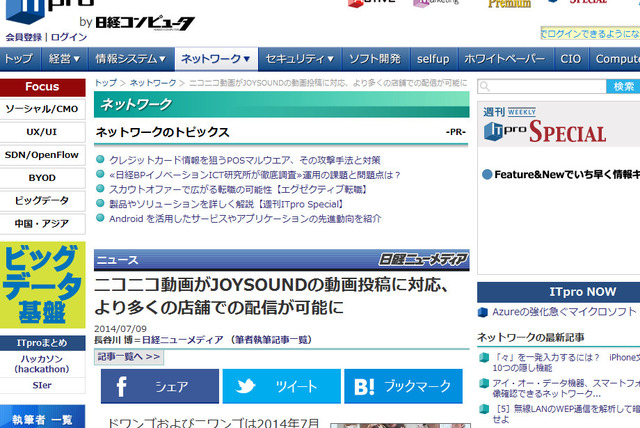Viewport: 640px width, 428px height.
Task: Open the SDN/OpenFlow focus link
Action: tap(42, 155)
